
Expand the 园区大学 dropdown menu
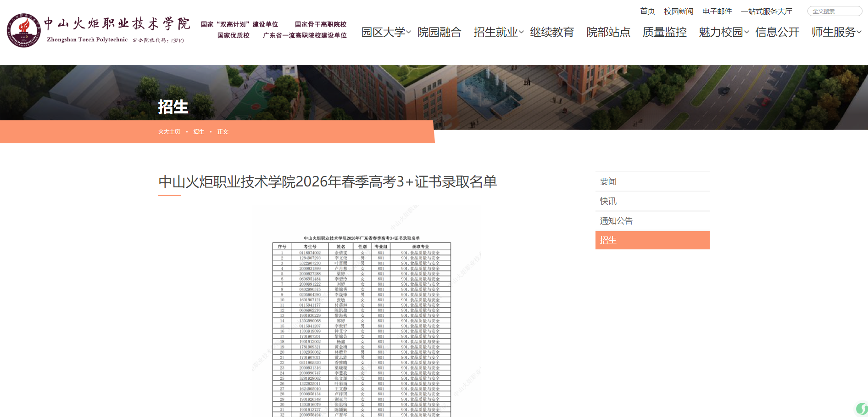point(385,32)
